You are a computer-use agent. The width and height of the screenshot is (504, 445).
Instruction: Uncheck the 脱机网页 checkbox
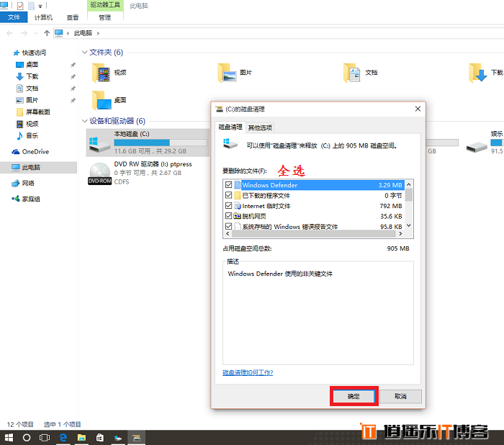click(x=228, y=216)
